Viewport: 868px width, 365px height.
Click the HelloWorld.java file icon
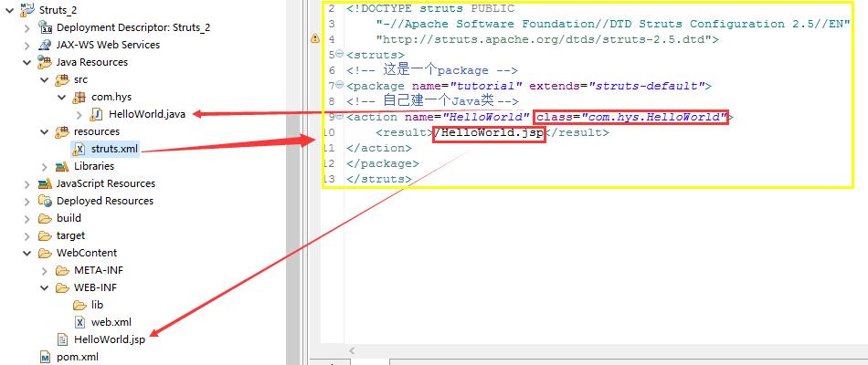pyautogui.click(x=96, y=114)
